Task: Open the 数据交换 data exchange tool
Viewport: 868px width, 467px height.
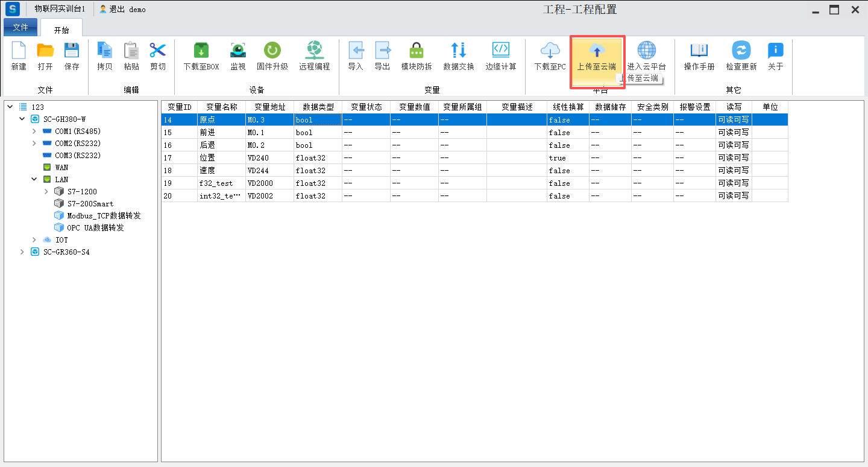Action: pyautogui.click(x=458, y=51)
